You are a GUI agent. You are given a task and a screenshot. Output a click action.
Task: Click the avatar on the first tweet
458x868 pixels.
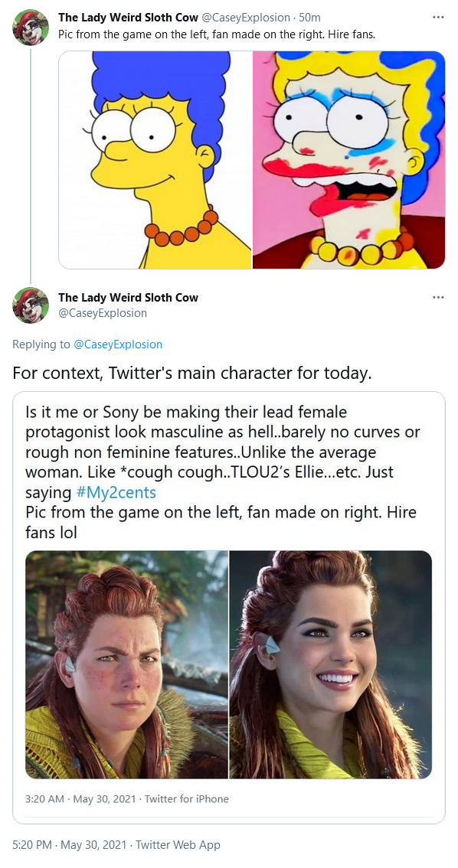[x=31, y=27]
